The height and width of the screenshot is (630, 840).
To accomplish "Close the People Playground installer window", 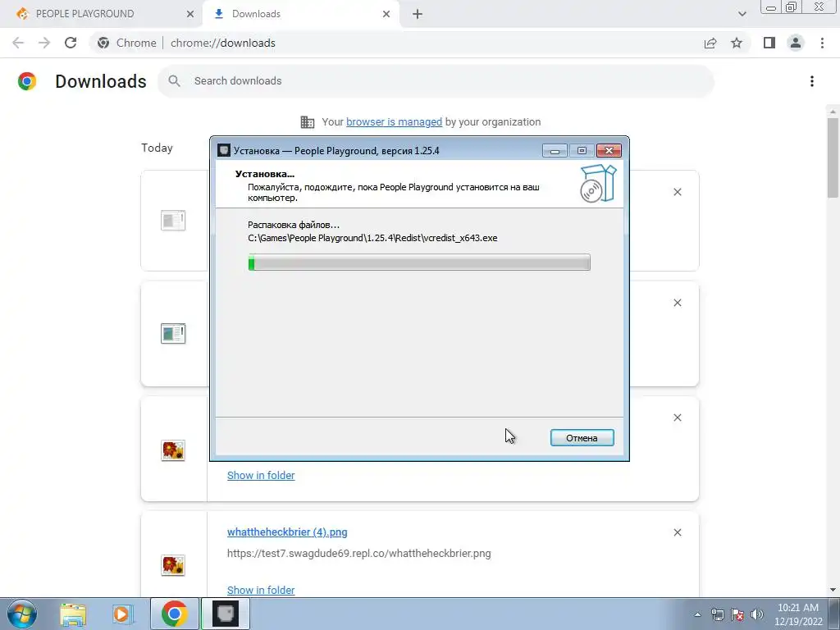I will (609, 151).
